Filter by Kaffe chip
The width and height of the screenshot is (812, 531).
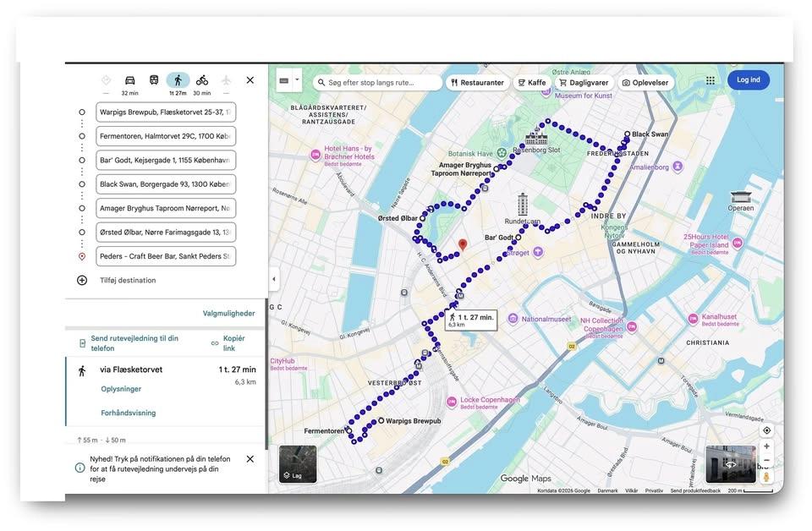click(532, 82)
